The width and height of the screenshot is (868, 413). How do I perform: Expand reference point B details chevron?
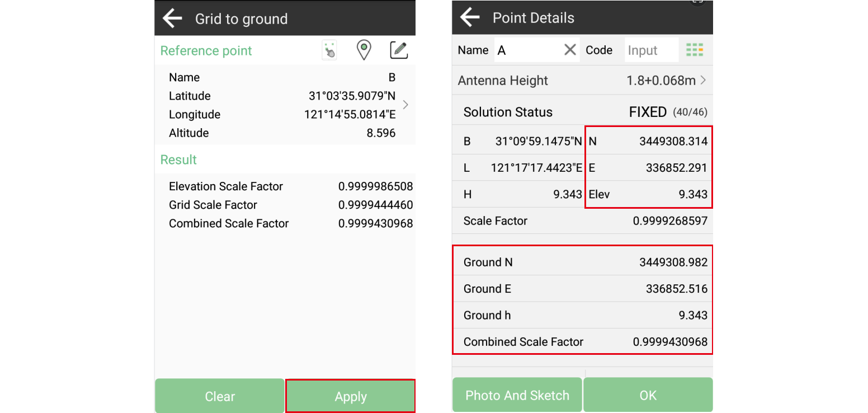point(405,105)
